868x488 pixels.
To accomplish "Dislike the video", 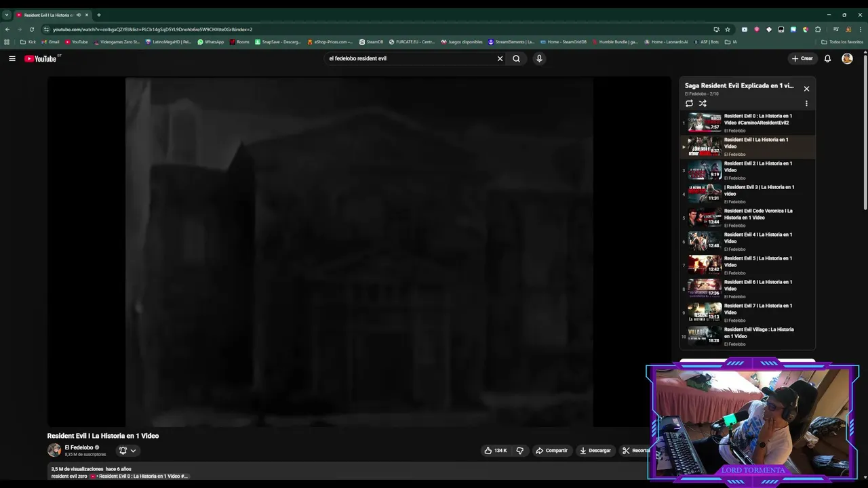I will coord(520,450).
